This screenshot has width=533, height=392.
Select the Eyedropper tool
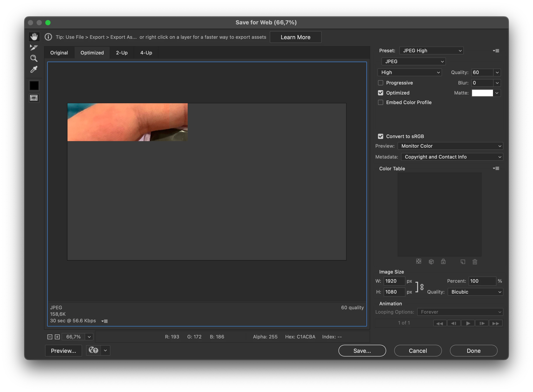[x=34, y=69]
